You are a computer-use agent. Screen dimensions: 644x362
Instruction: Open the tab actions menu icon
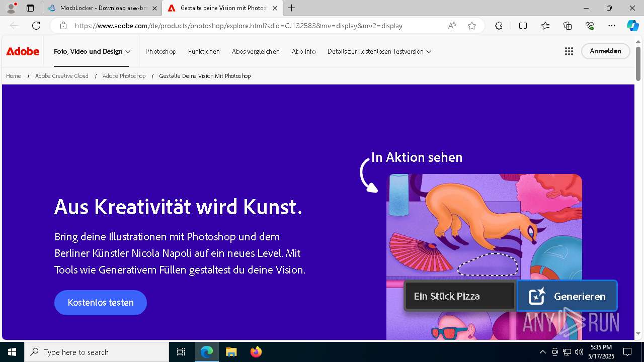[x=30, y=8]
